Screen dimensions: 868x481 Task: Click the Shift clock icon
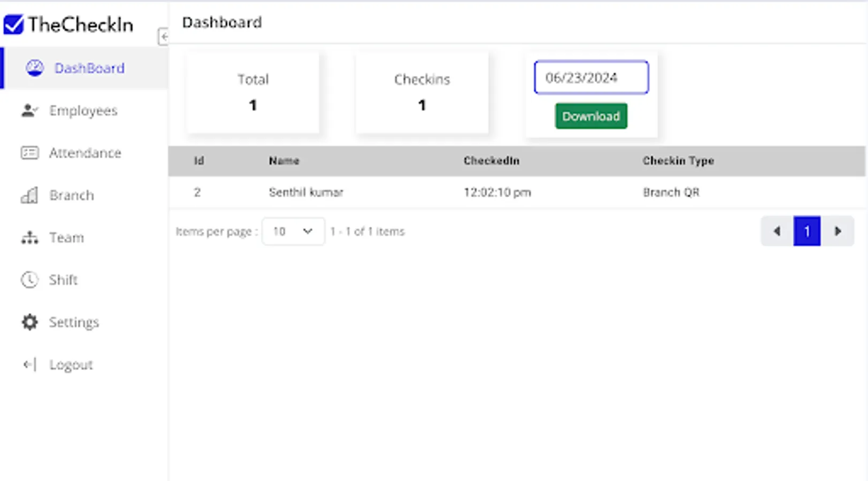coord(29,280)
